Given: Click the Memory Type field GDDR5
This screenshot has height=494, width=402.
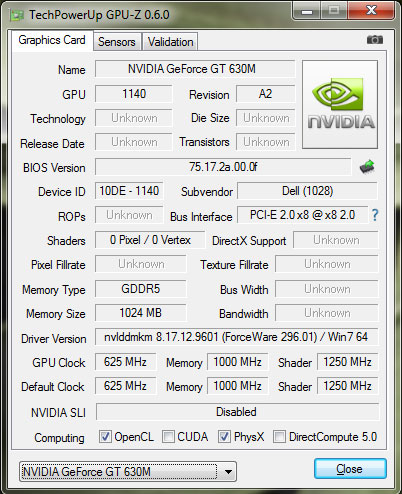Looking at the screenshot, I should 141,289.
